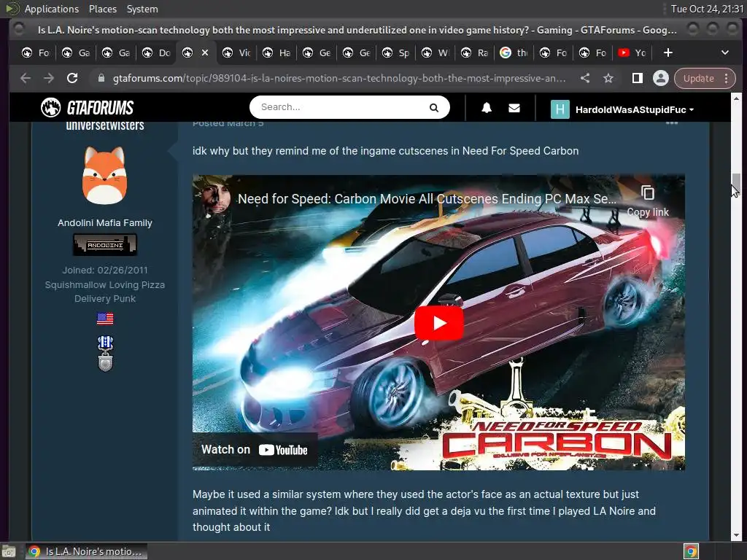
Task: Click the fox avatar image
Action: pos(105,175)
